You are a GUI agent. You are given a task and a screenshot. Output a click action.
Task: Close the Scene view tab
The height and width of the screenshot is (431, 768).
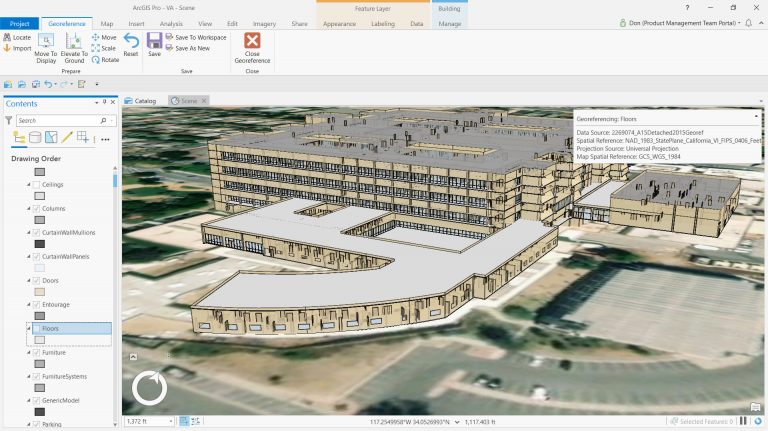coord(204,101)
